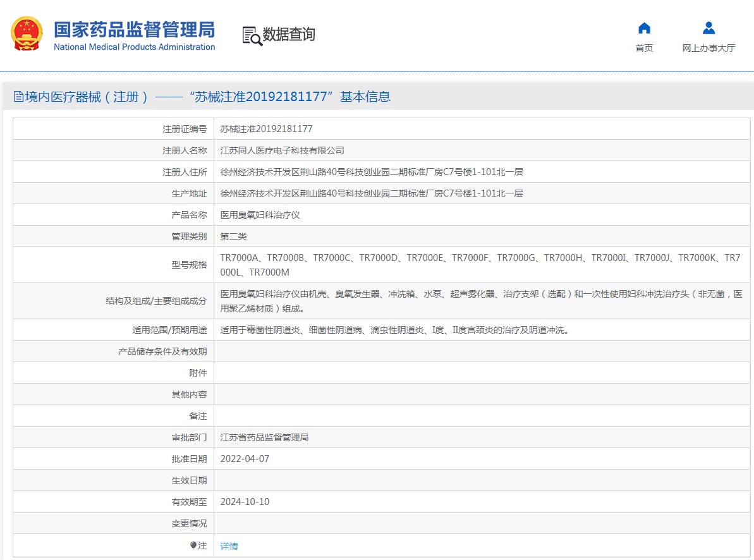This screenshot has width=754, height=560.
Task: Click the 附件 row label
Action: 198,373
